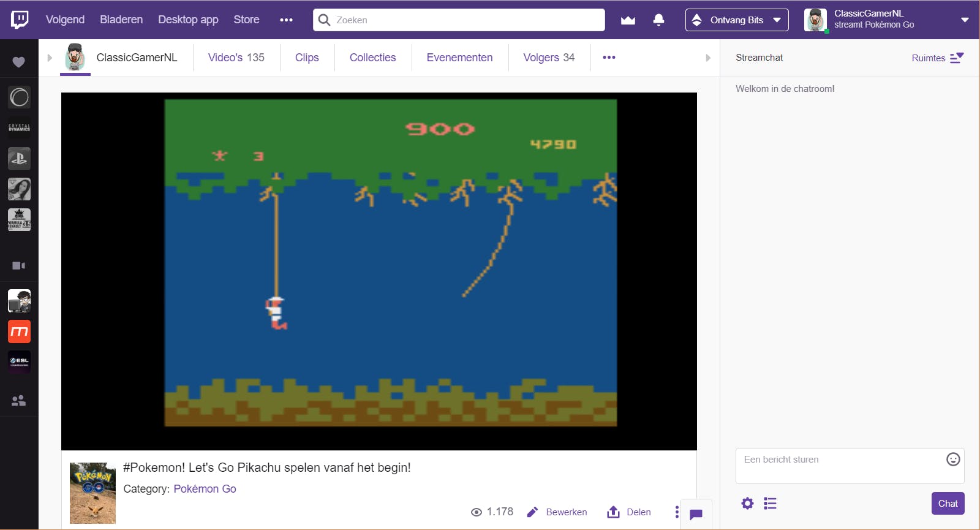
Task: Click the viewer count eye icon
Action: click(476, 512)
